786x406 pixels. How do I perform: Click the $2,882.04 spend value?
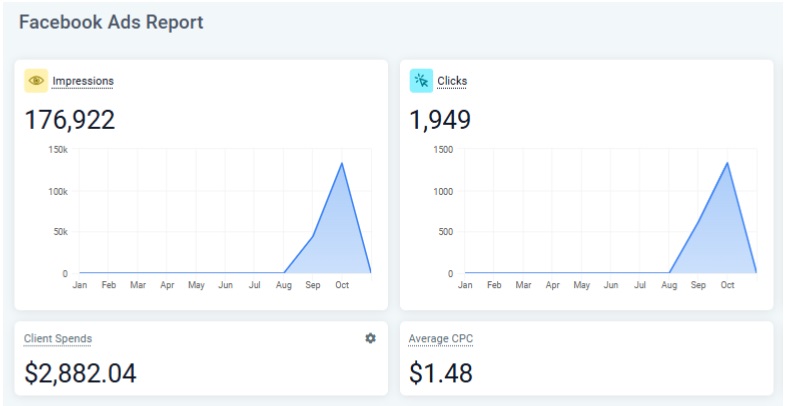click(80, 373)
